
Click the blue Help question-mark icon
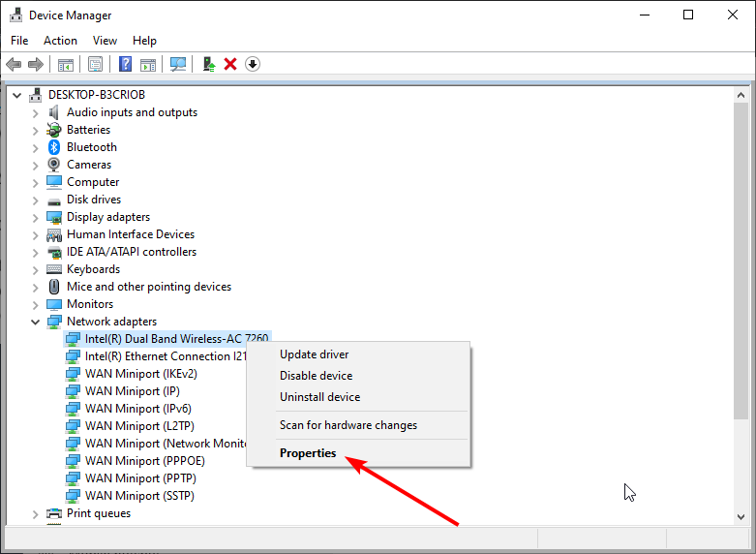click(x=126, y=64)
